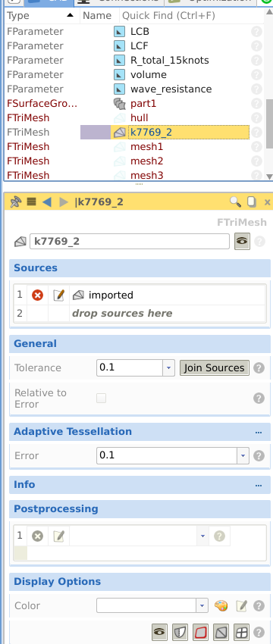Open the postprocessing row 1 dropdown
Screen dimensions: 273x644
(202, 536)
